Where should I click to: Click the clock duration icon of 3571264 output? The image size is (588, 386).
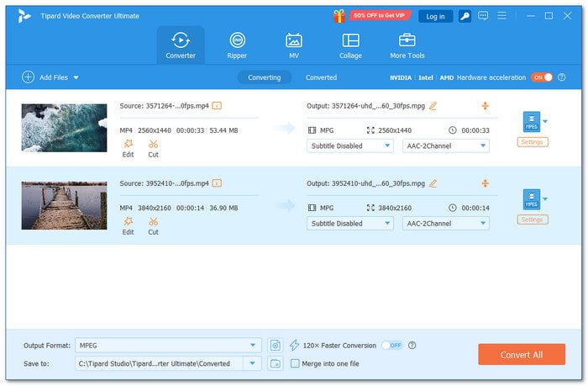[452, 130]
